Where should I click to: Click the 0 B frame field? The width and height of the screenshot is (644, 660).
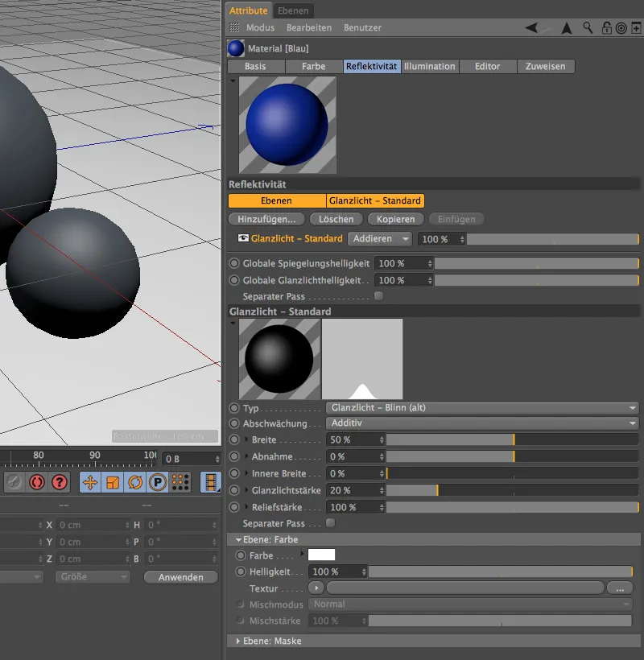tap(192, 459)
